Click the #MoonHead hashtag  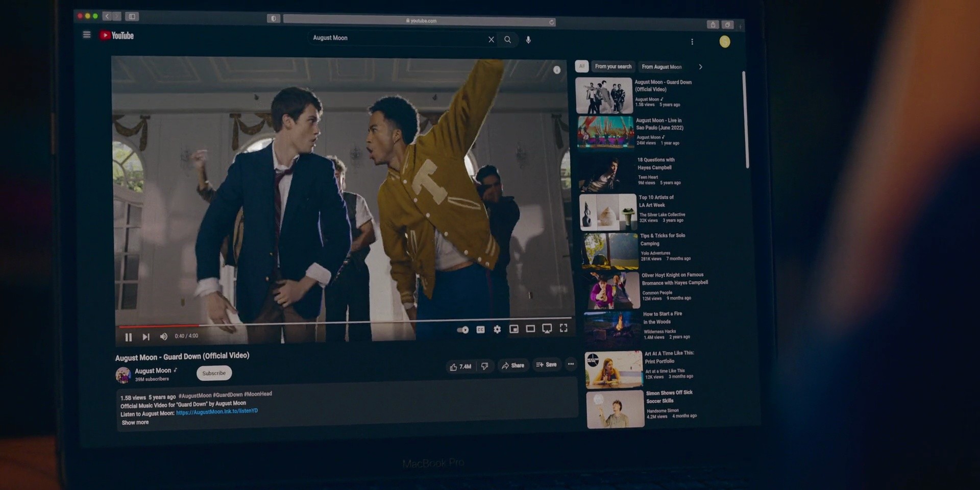(258, 394)
